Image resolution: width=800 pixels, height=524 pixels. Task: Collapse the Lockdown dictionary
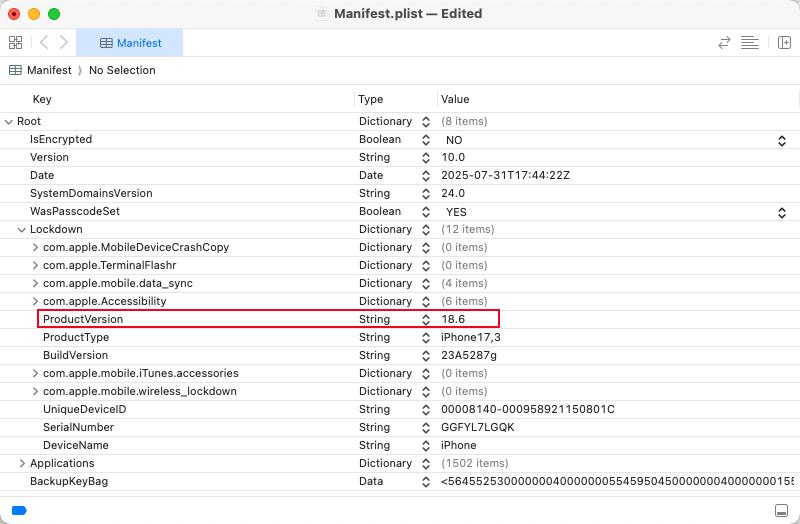coord(21,230)
